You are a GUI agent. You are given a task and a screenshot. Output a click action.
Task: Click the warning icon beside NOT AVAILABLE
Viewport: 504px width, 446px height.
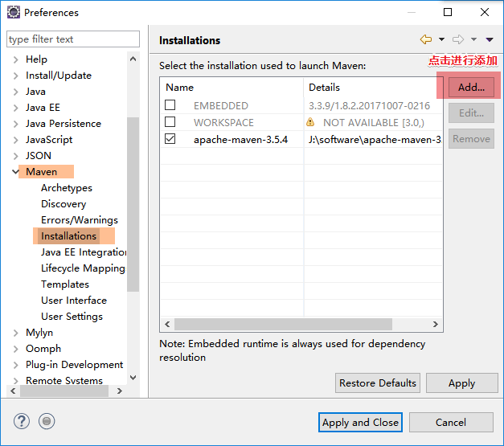click(310, 122)
